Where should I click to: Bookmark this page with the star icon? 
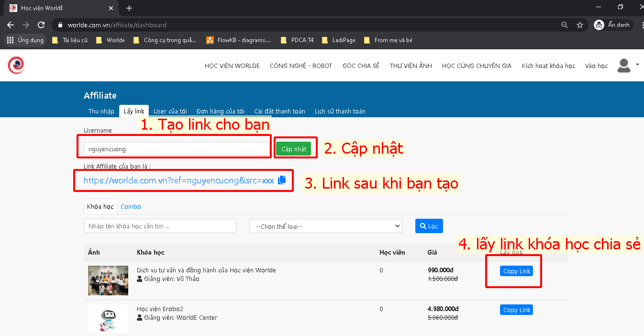click(580, 25)
